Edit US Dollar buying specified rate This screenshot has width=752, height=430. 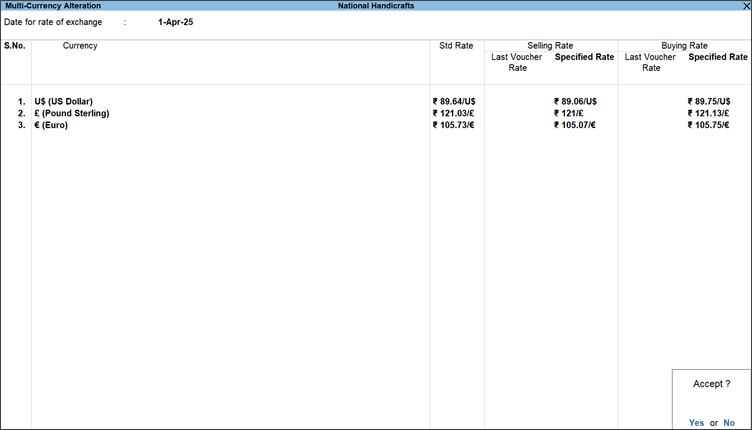pos(717,101)
